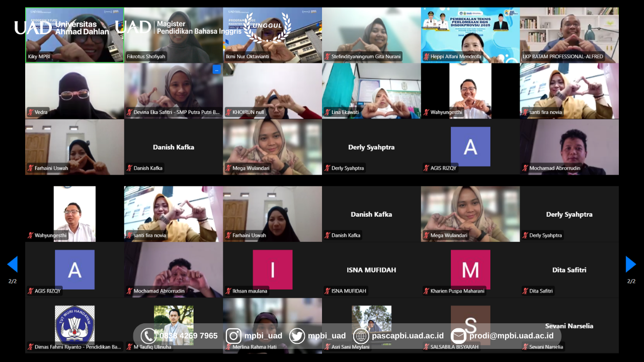Click the right blue page arrow

(x=630, y=264)
